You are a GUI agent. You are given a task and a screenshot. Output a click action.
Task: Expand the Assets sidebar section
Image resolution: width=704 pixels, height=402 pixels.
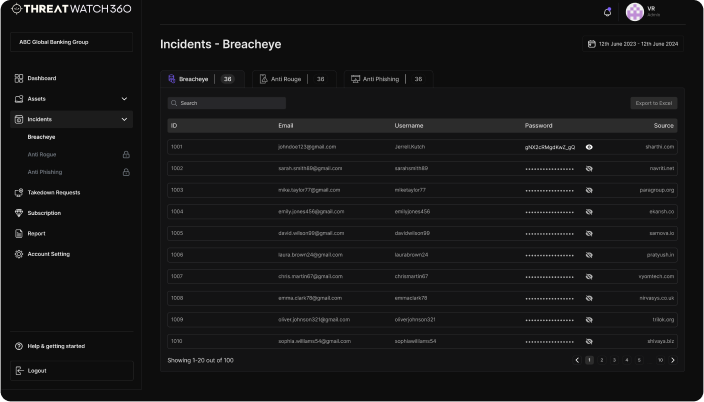pyautogui.click(x=124, y=99)
